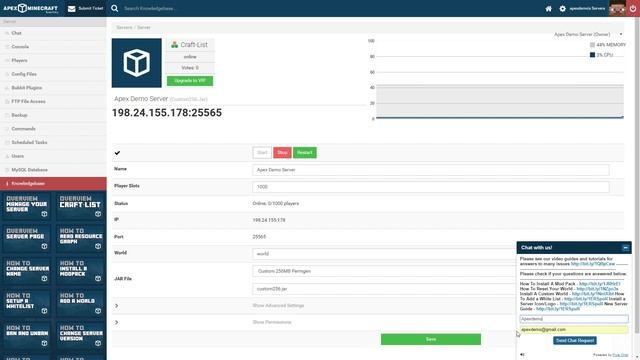640x360 pixels.
Task: Open Scheduled Tasks in the sidebar
Action: coord(53,142)
